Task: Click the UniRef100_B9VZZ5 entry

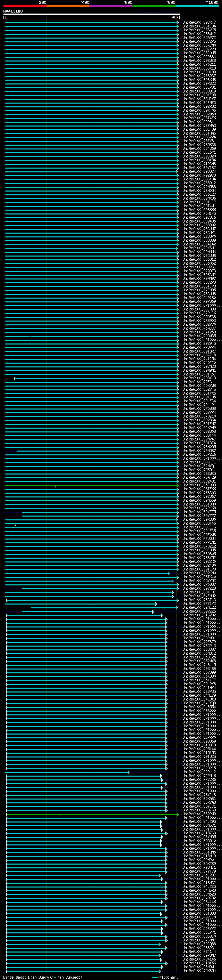Action: pos(199,512)
